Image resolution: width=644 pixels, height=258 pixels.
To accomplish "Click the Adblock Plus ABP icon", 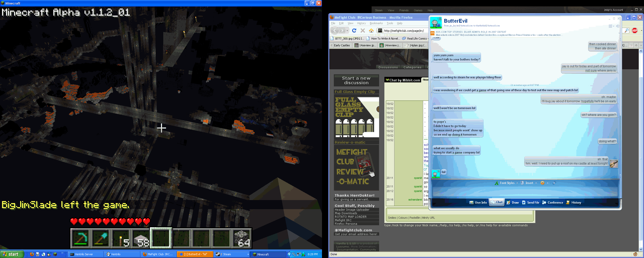I will coord(635,30).
